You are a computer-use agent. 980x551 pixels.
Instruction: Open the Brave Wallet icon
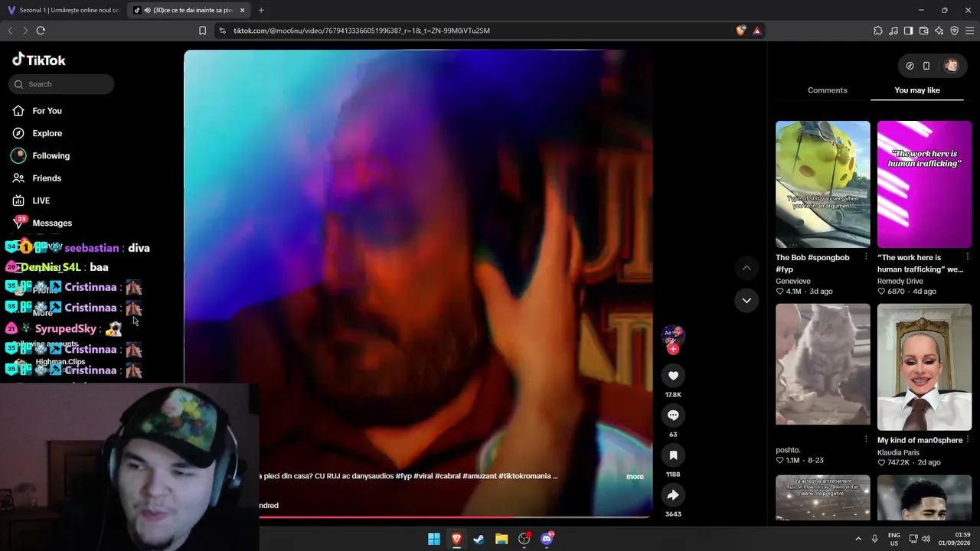coord(923,31)
